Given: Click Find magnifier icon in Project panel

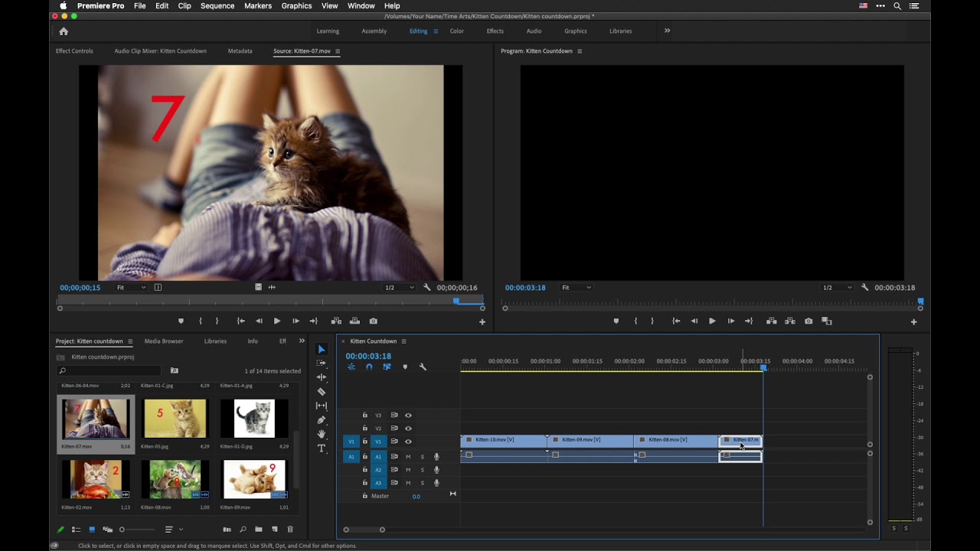Looking at the screenshot, I should [243, 529].
